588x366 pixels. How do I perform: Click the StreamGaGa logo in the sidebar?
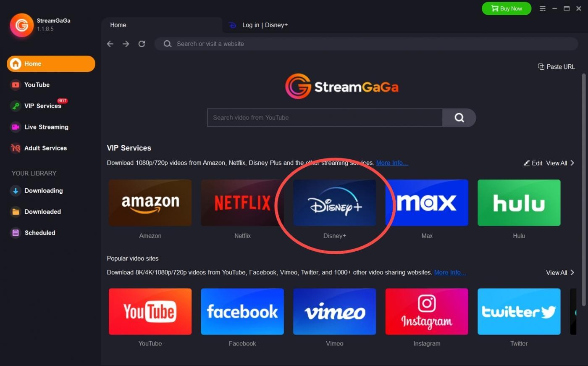coord(22,25)
